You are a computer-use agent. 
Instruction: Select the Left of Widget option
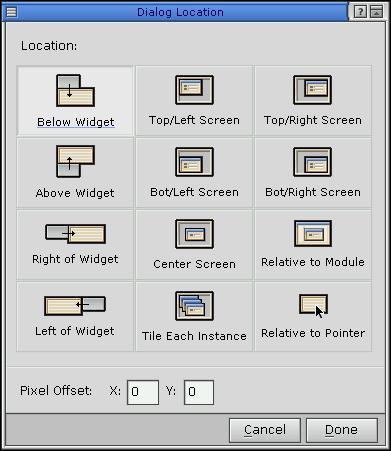click(75, 317)
